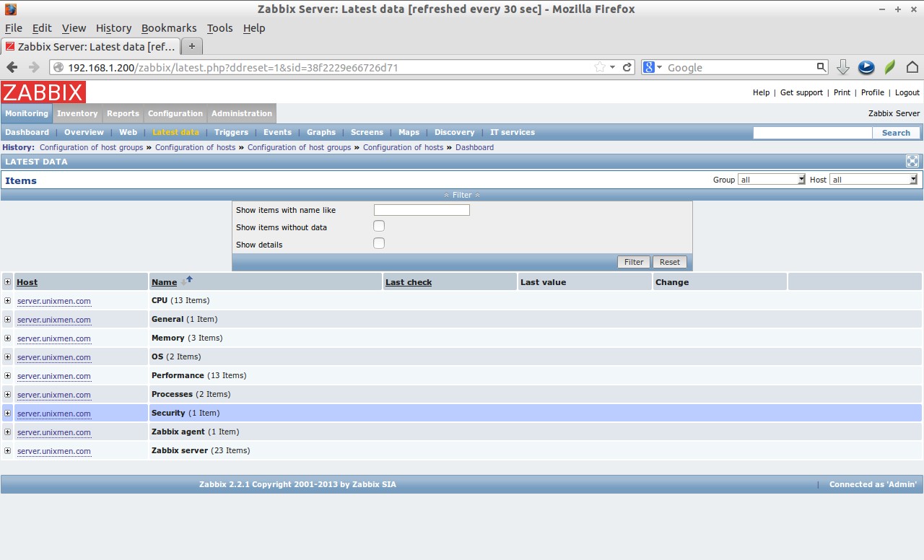Enable the Show details checkbox
The width and height of the screenshot is (924, 560).
tap(379, 243)
